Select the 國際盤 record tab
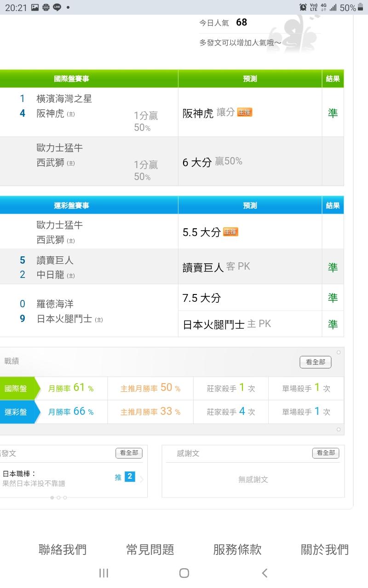The height and width of the screenshot is (588, 368). 17,389
